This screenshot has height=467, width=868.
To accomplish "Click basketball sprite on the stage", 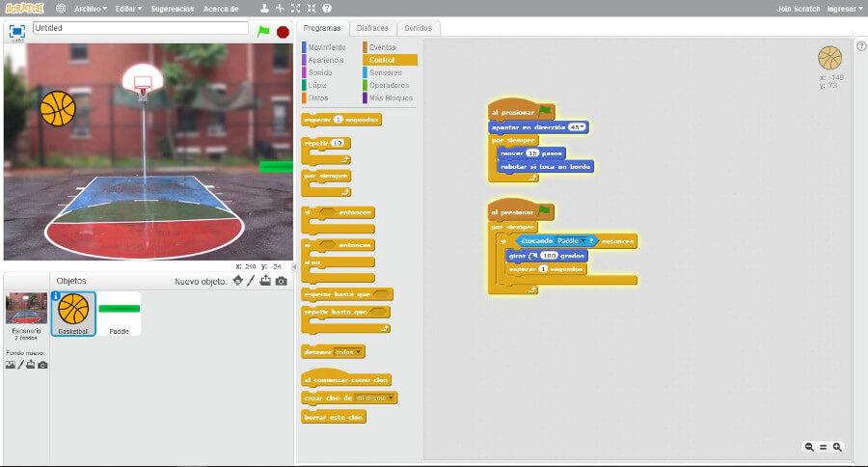I will click(x=58, y=109).
